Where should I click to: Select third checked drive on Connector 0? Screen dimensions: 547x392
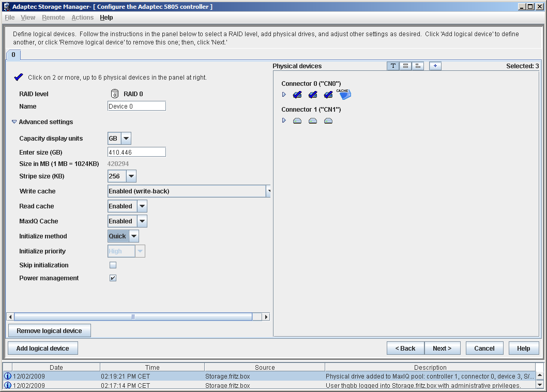point(328,95)
